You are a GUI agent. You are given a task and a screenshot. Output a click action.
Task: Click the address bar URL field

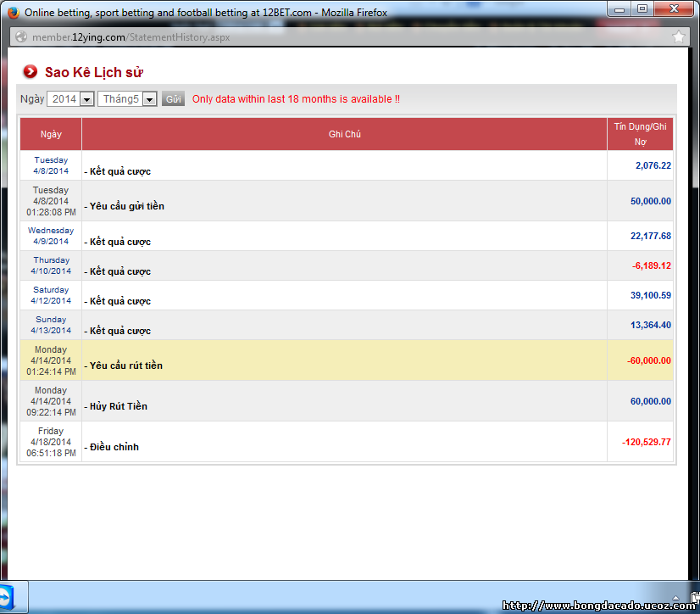(x=339, y=37)
